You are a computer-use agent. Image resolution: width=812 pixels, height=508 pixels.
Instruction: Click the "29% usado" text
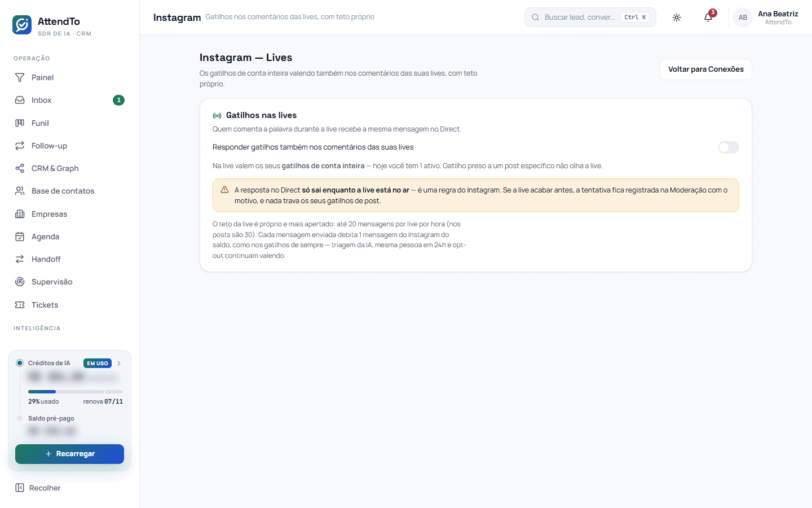[43, 401]
